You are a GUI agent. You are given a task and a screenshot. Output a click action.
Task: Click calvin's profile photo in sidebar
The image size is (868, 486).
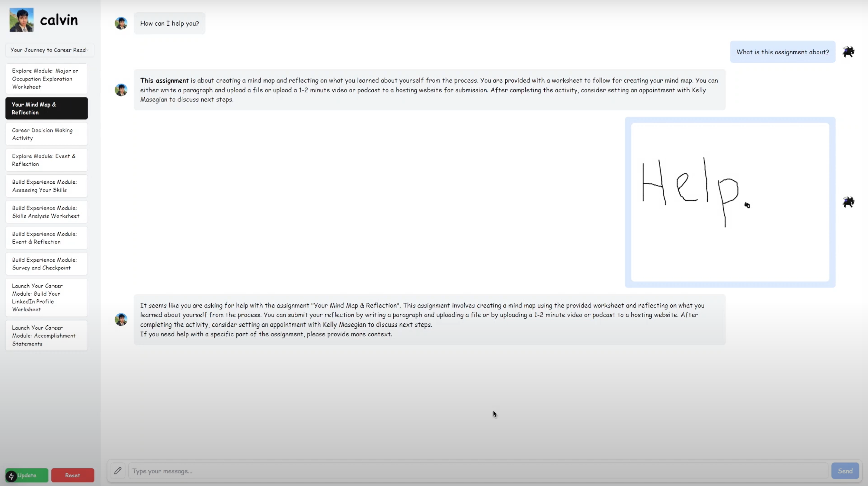pyautogui.click(x=21, y=20)
